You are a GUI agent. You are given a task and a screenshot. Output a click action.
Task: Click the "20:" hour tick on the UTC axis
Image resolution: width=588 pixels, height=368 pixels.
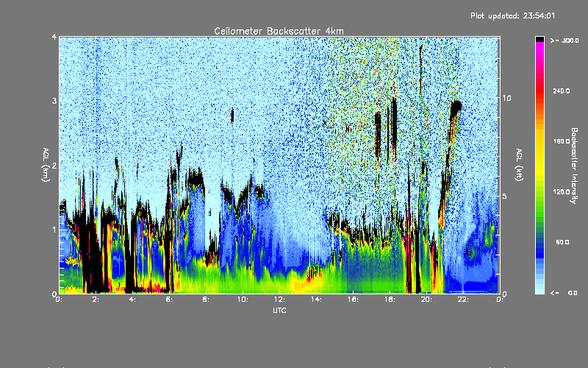tap(426, 300)
